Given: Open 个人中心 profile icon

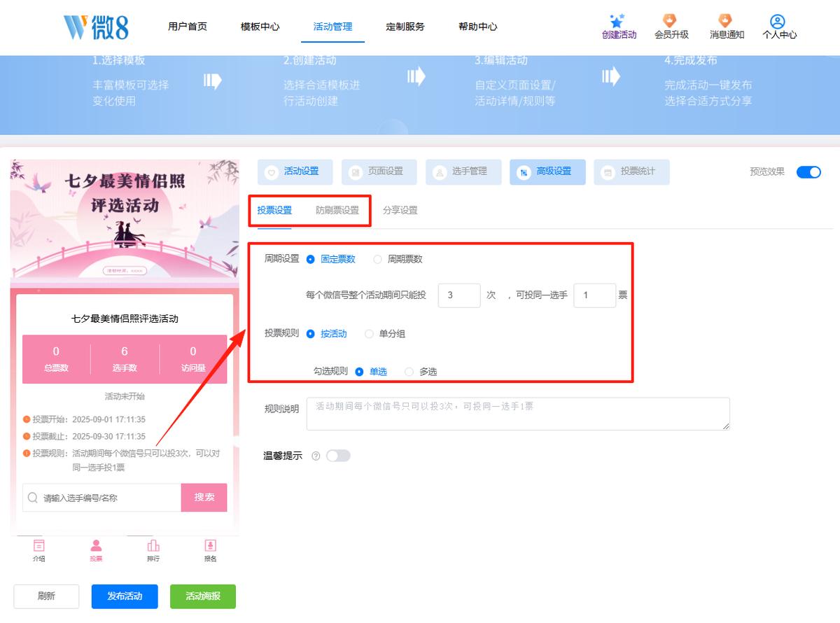Looking at the screenshot, I should (778, 22).
